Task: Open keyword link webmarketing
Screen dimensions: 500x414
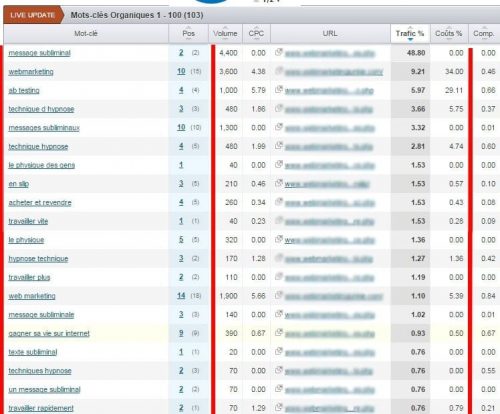Action: tap(31, 72)
